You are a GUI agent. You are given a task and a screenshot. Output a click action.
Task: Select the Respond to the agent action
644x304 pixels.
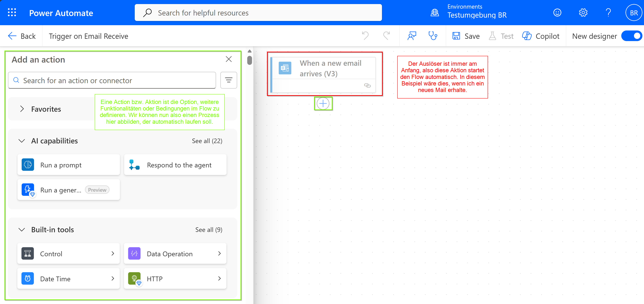tap(175, 165)
